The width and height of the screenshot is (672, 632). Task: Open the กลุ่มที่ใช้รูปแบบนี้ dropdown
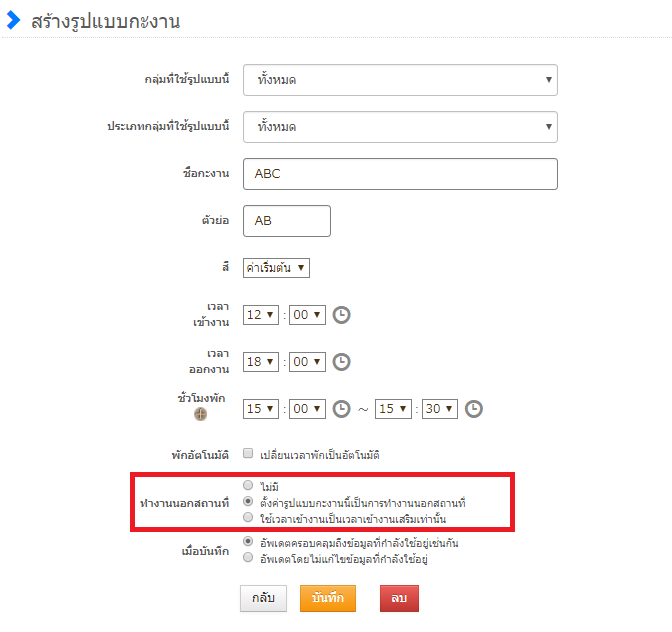coord(400,79)
